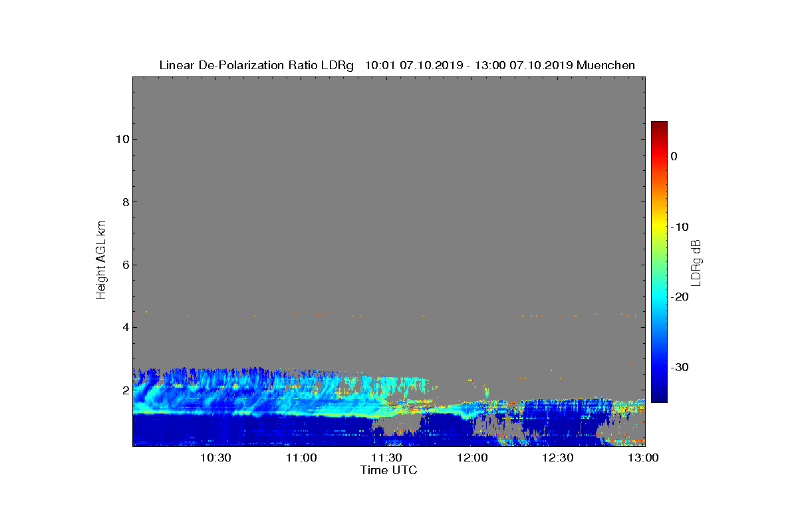Click the height tick label 6
The height and width of the screenshot is (532, 798).
(x=124, y=265)
